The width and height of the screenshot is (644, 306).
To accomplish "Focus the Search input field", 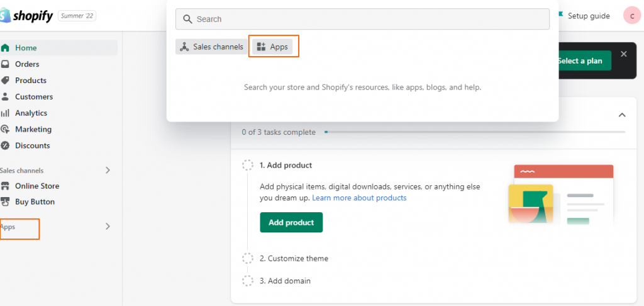I will point(362,20).
